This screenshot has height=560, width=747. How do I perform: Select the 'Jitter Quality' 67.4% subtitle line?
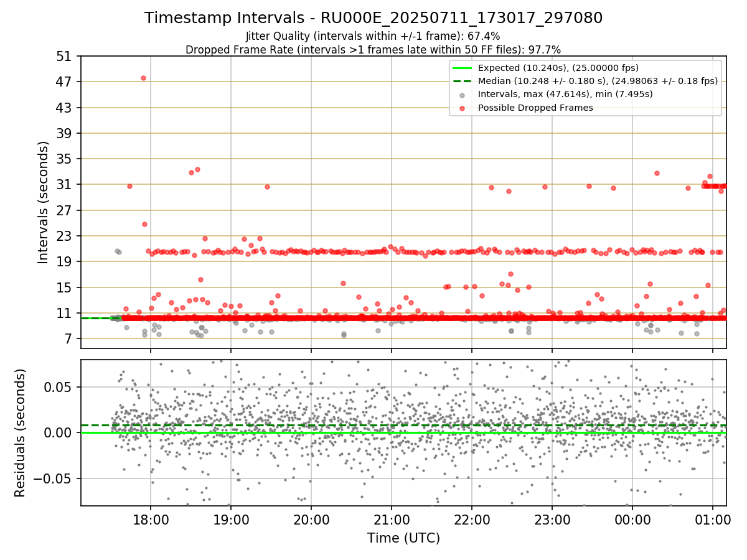373,36
